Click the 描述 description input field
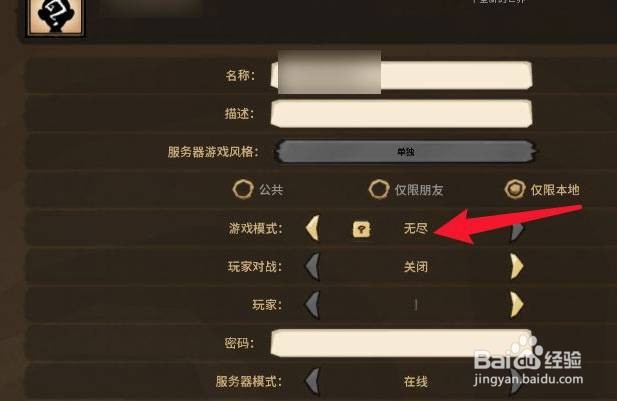 (401, 113)
